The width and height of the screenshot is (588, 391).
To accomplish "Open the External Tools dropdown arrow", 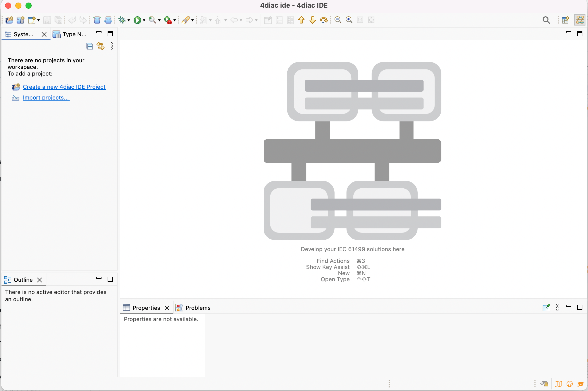I will pyautogui.click(x=175, y=20).
